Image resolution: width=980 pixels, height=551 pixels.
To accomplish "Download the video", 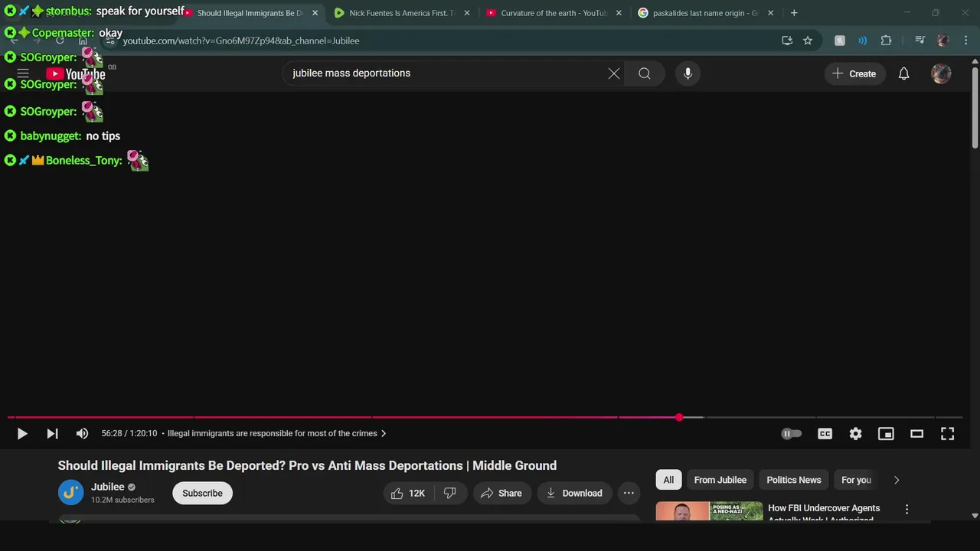I will [574, 493].
